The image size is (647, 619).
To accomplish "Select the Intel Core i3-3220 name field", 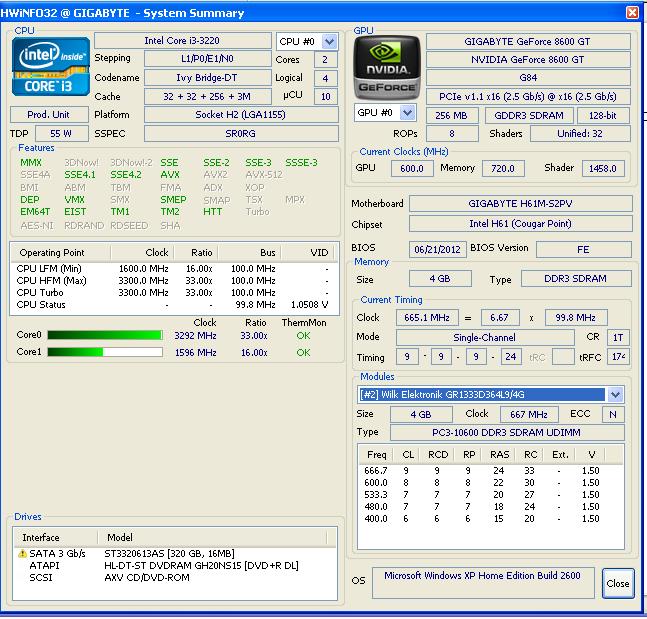I will [x=182, y=40].
